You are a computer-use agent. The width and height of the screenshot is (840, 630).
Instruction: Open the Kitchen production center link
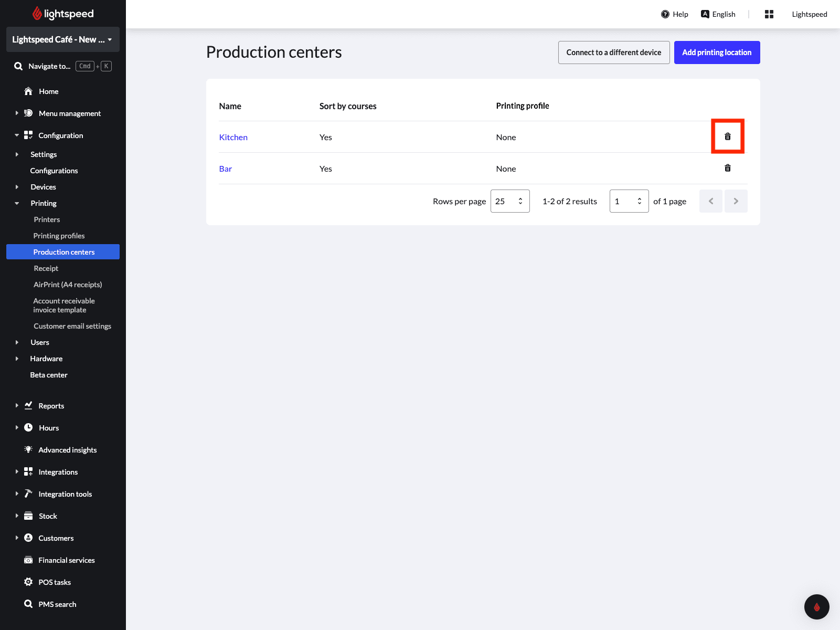pyautogui.click(x=233, y=137)
